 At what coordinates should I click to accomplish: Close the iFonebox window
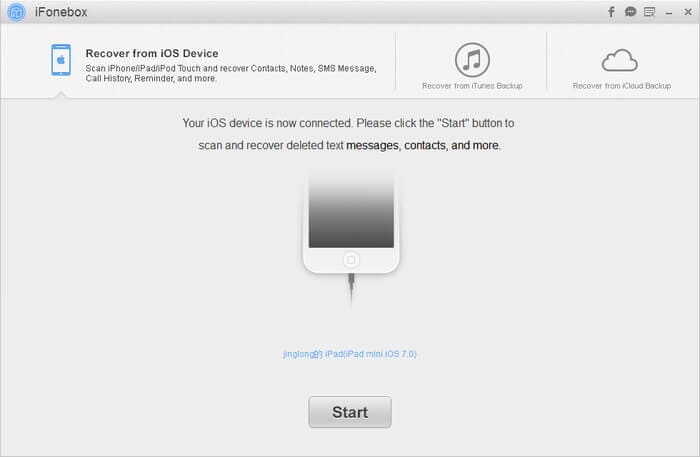click(688, 12)
